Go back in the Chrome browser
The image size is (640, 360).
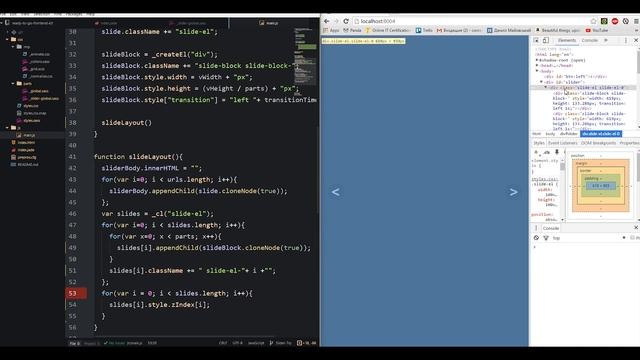click(327, 21)
